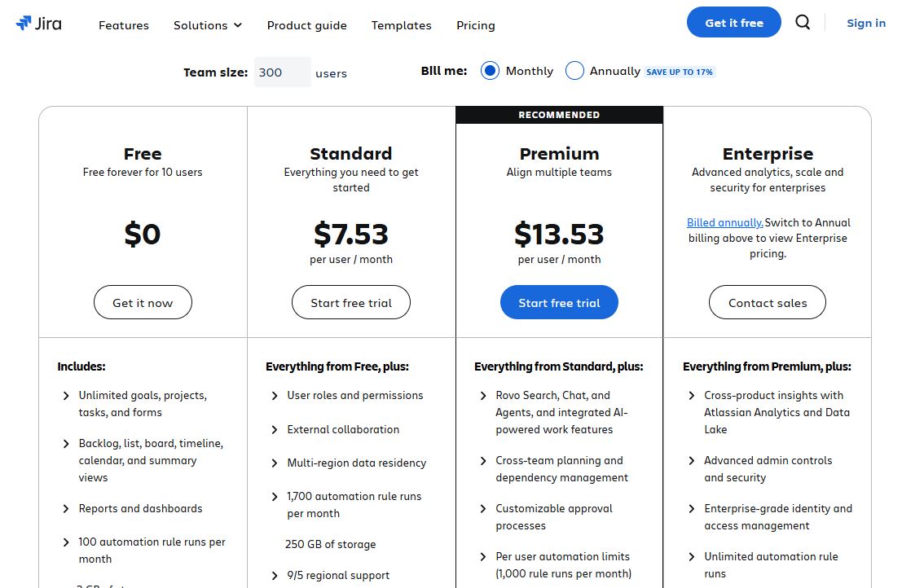This screenshot has height=588, width=924.
Task: Select Annually billing option
Action: pos(575,71)
